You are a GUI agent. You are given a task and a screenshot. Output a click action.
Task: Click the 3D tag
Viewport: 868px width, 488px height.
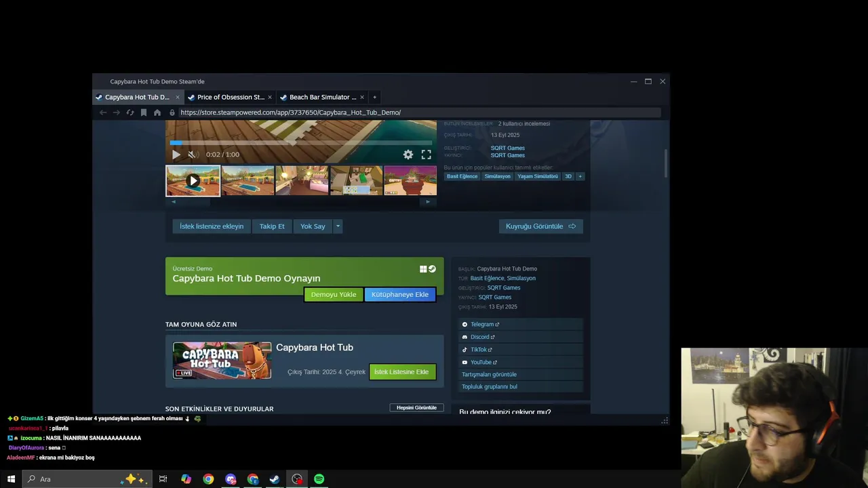[x=568, y=176]
